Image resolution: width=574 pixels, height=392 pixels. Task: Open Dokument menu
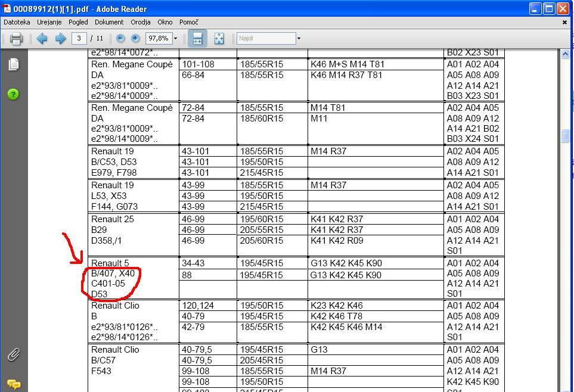click(x=109, y=22)
